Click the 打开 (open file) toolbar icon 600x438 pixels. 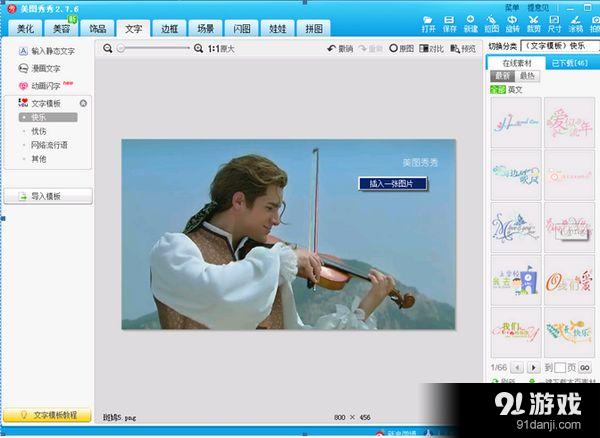click(428, 24)
